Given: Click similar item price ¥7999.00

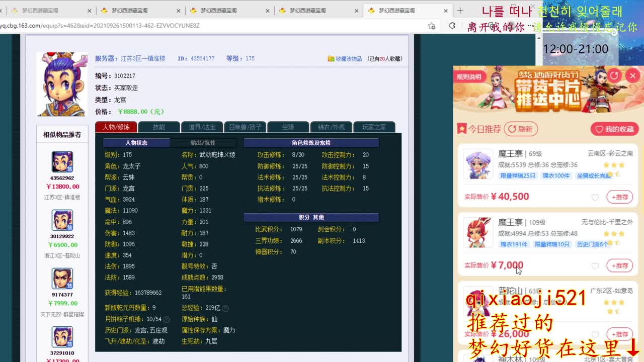Looking at the screenshot, I should [62, 303].
